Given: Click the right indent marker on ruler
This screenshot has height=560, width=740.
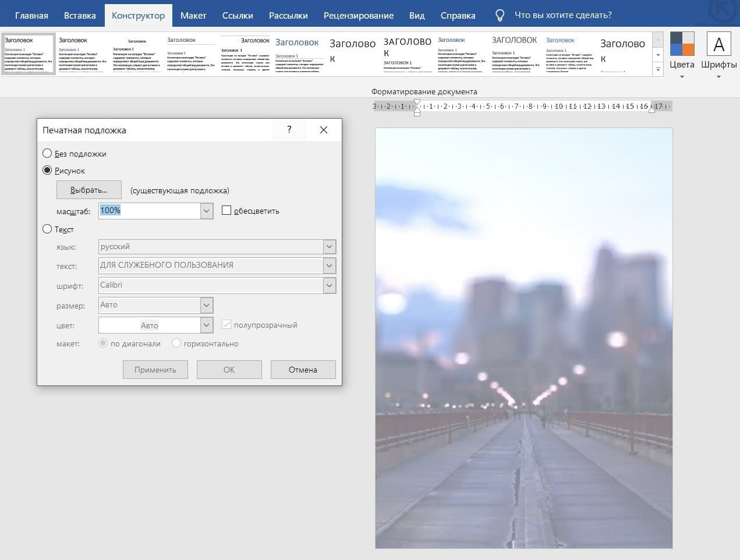Looking at the screenshot, I should (x=652, y=109).
